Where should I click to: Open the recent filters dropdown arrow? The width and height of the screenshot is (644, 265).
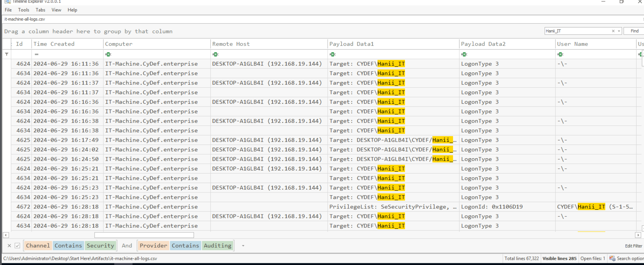[243, 246]
